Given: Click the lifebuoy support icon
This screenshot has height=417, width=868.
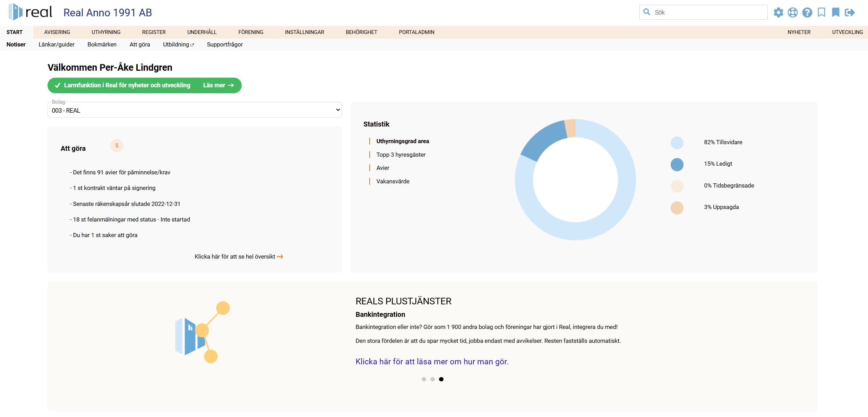Looking at the screenshot, I should coord(792,12).
